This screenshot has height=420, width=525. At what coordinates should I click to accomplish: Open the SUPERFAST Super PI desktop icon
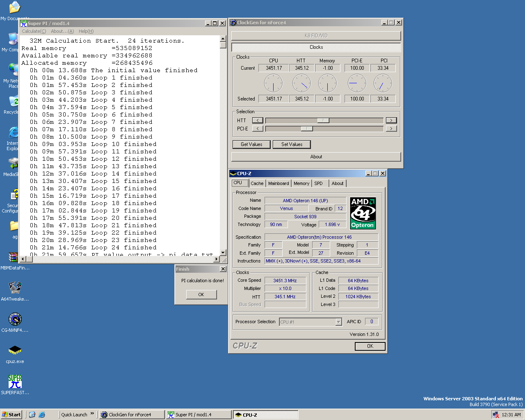(15, 382)
